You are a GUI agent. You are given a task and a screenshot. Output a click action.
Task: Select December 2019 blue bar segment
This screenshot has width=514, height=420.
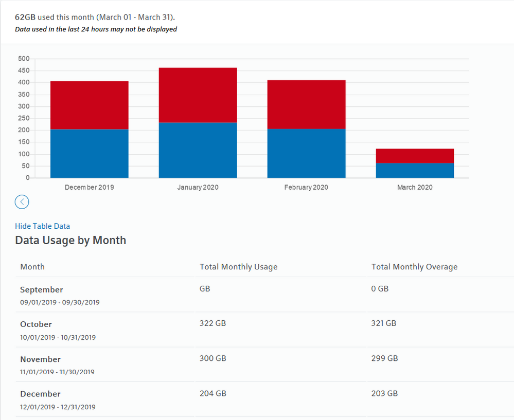click(x=89, y=153)
